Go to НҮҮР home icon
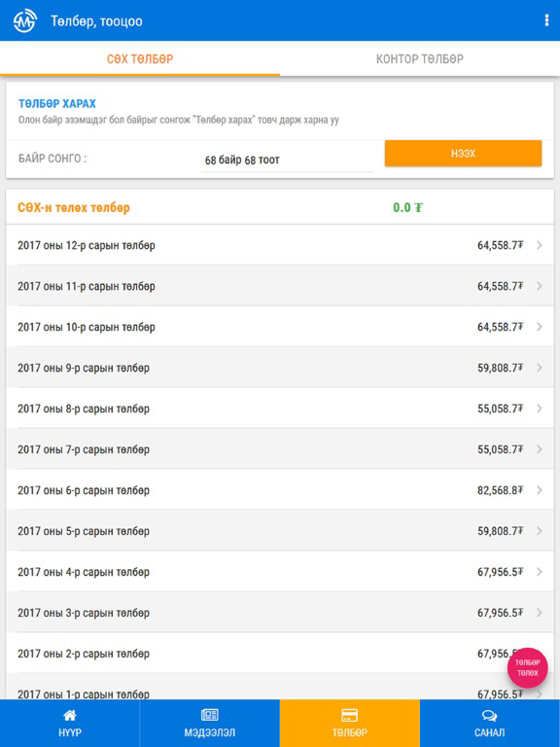Image resolution: width=560 pixels, height=747 pixels. pyautogui.click(x=70, y=715)
